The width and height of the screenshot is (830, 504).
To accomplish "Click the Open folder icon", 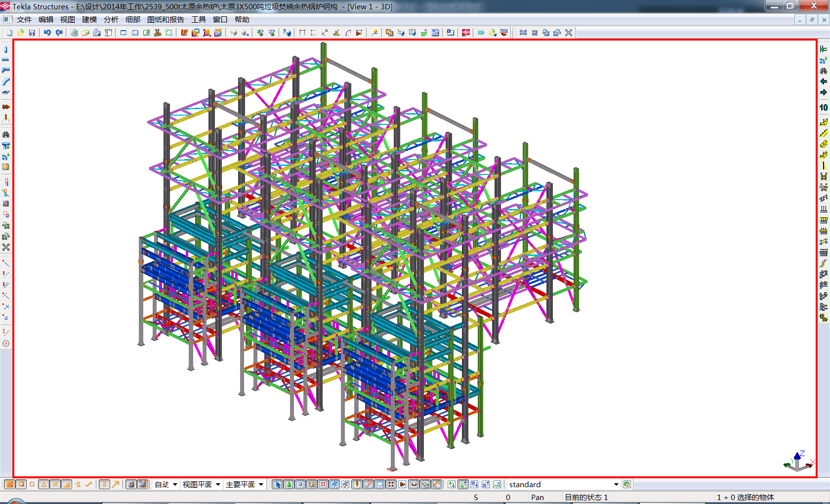I will click(x=21, y=33).
